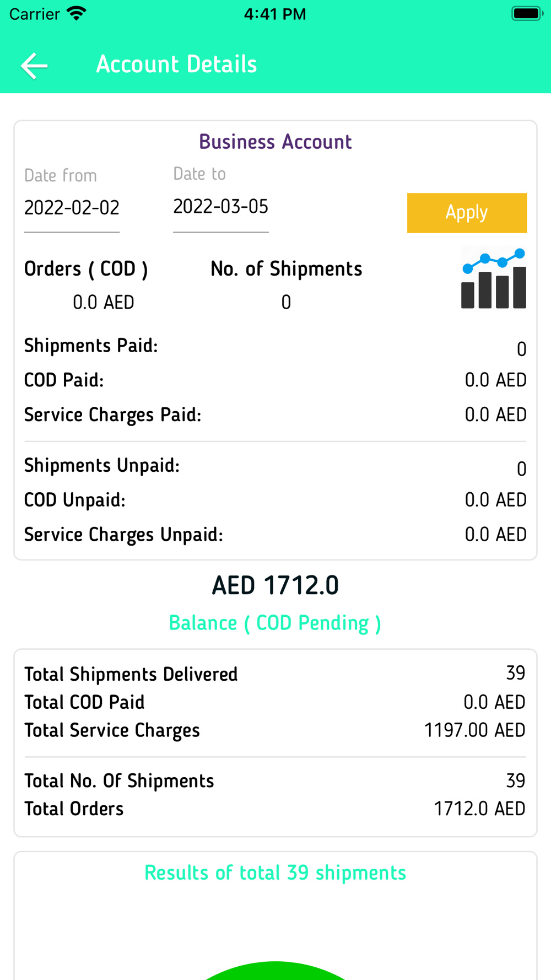
Task: Select the Date to field 2022-03-05
Action: (x=221, y=207)
